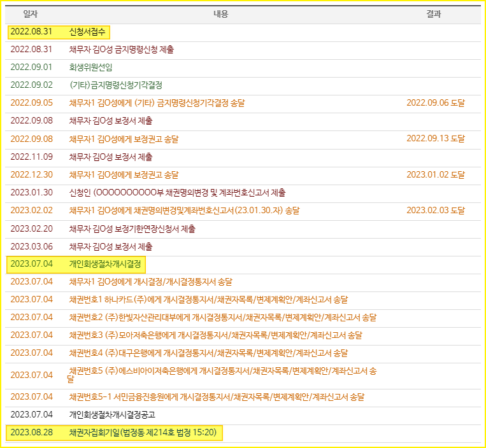Screen dimensions: 486x448
Task: Click the 2022.09.13 도달 result
Action: coord(436,139)
